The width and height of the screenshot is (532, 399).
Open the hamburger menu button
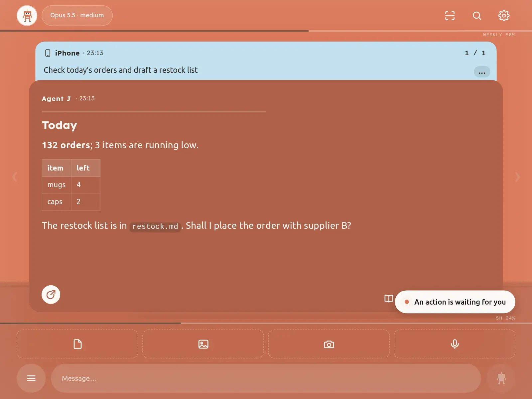tap(31, 378)
